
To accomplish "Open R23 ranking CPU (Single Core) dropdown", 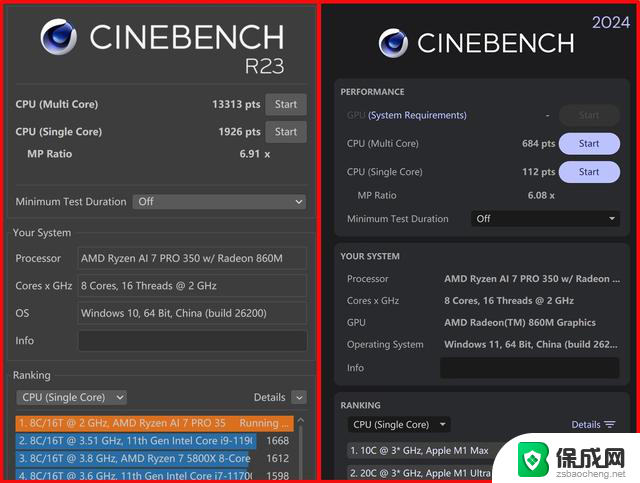I will click(x=71, y=398).
